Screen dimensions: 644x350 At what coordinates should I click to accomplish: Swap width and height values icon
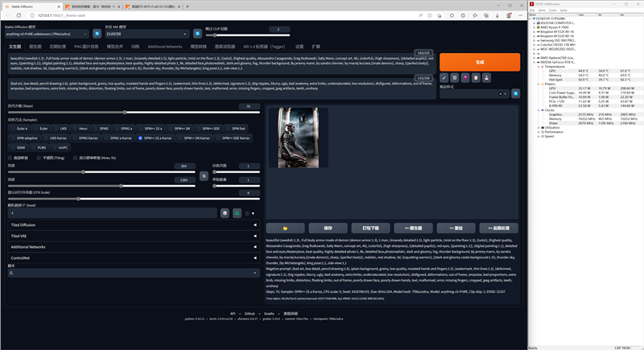coord(204,176)
